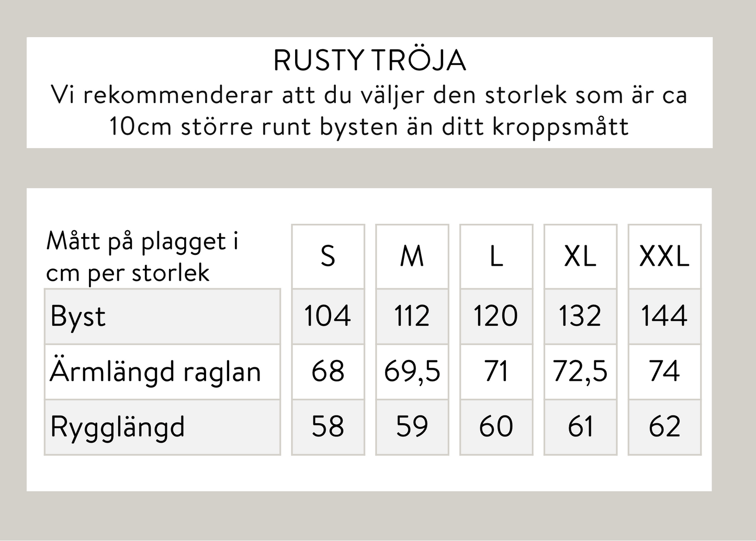Image resolution: width=756 pixels, height=541 pixels.
Task: Click the L size column header
Action: click(x=496, y=256)
